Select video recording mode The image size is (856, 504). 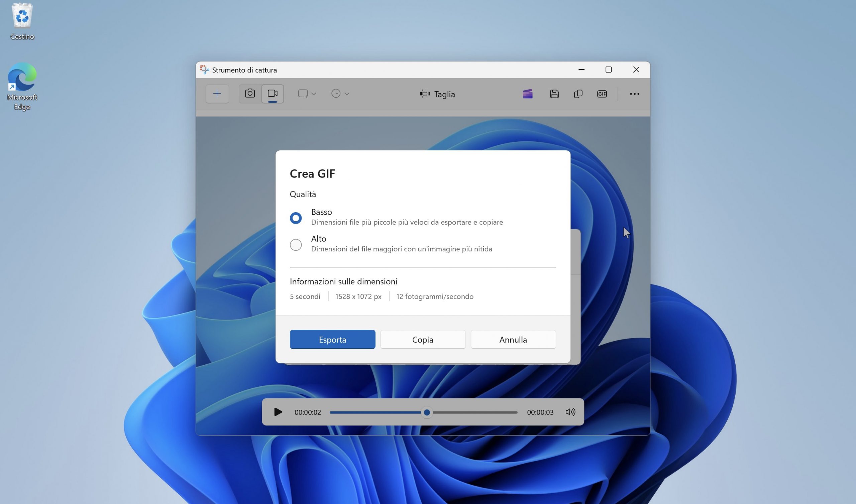click(x=273, y=94)
